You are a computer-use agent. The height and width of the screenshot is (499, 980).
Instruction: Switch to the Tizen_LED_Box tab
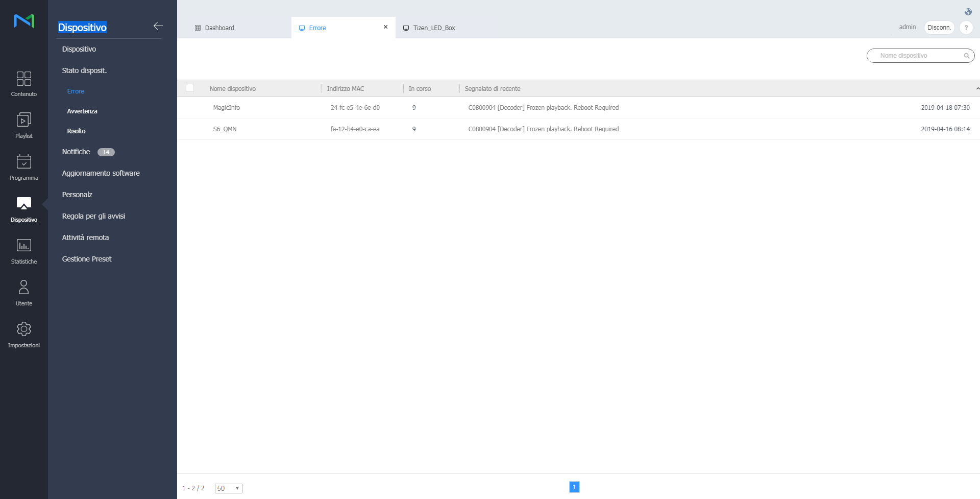coord(434,28)
